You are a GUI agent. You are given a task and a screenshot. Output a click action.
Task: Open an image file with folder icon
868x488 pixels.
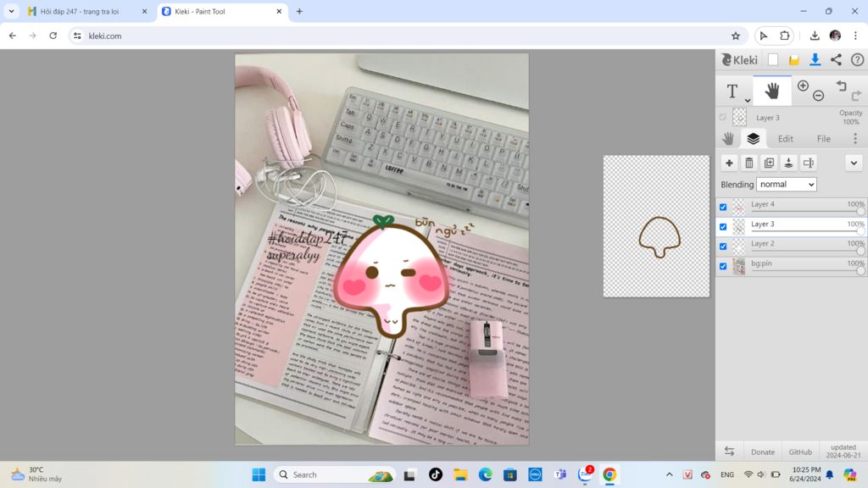pyautogui.click(x=793, y=60)
